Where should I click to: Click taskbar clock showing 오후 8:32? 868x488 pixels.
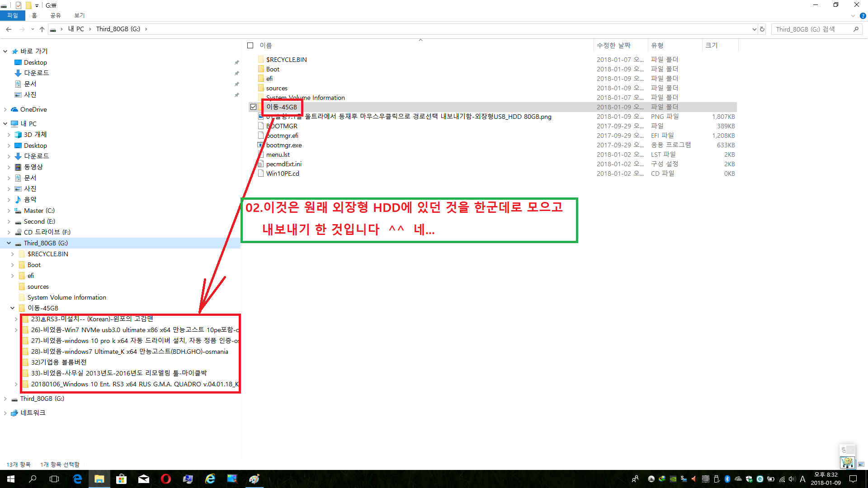826,479
